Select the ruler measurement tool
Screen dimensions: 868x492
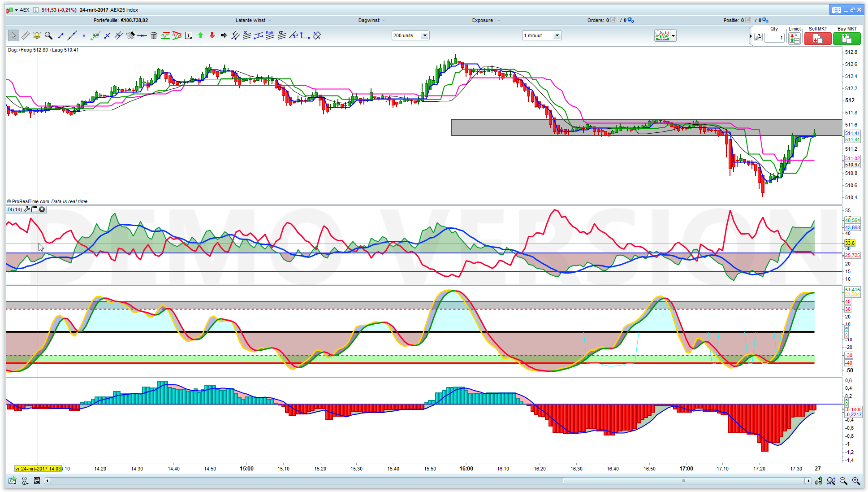[25, 35]
